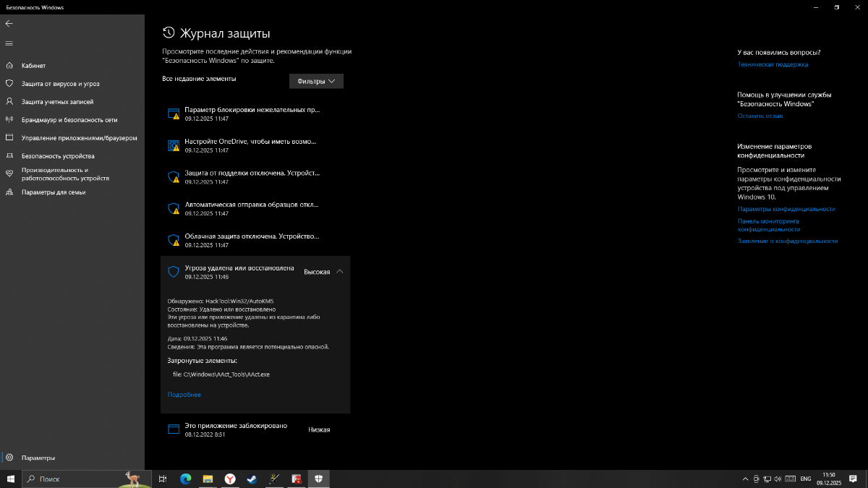
Task: Open the Подробнее link for threat
Action: click(184, 395)
